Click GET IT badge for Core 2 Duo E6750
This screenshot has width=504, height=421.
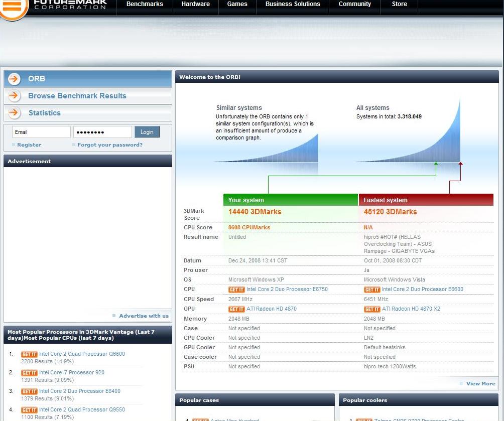tap(236, 290)
